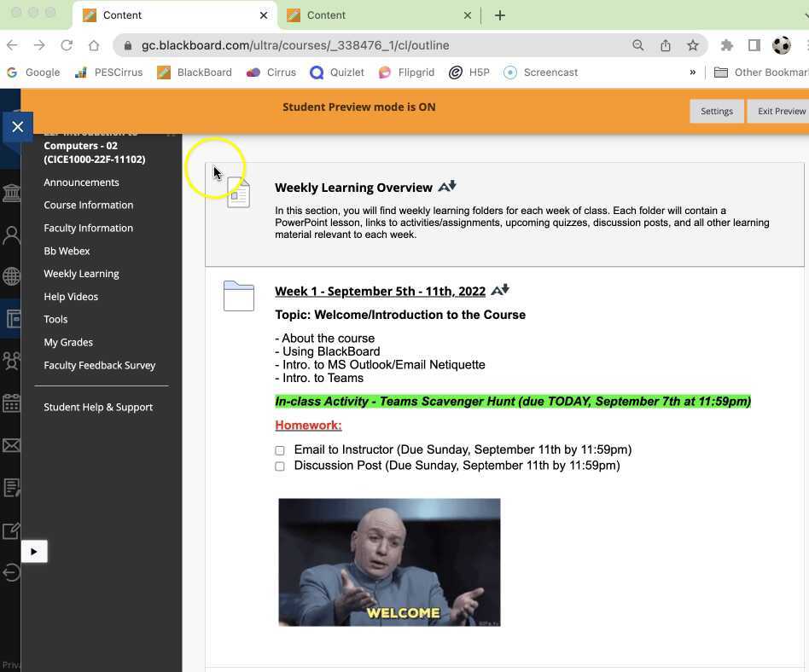Select the globe icon in the sidebar
Image resolution: width=809 pixels, height=672 pixels.
pos(12,276)
